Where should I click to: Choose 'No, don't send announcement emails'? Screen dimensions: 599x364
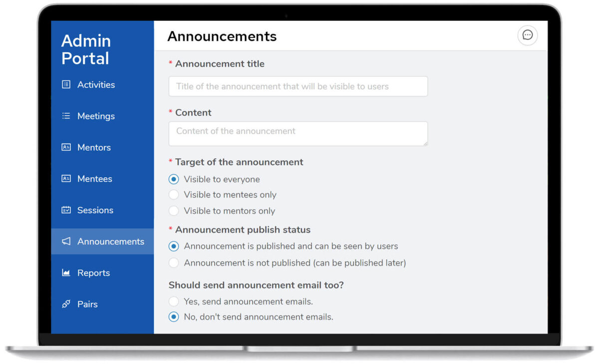pyautogui.click(x=173, y=317)
